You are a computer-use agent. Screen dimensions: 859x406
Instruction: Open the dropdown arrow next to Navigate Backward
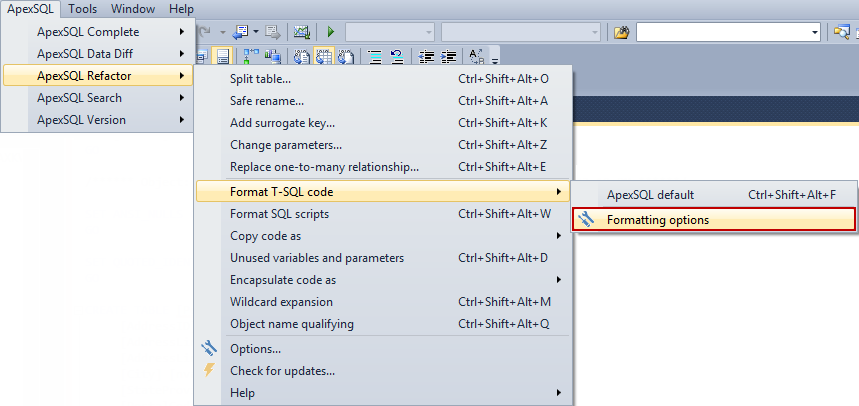coord(255,32)
